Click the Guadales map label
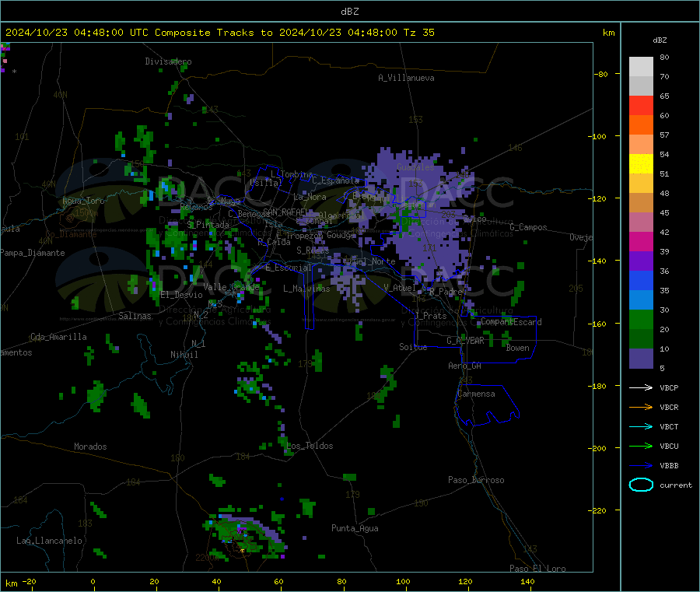 tap(415, 167)
